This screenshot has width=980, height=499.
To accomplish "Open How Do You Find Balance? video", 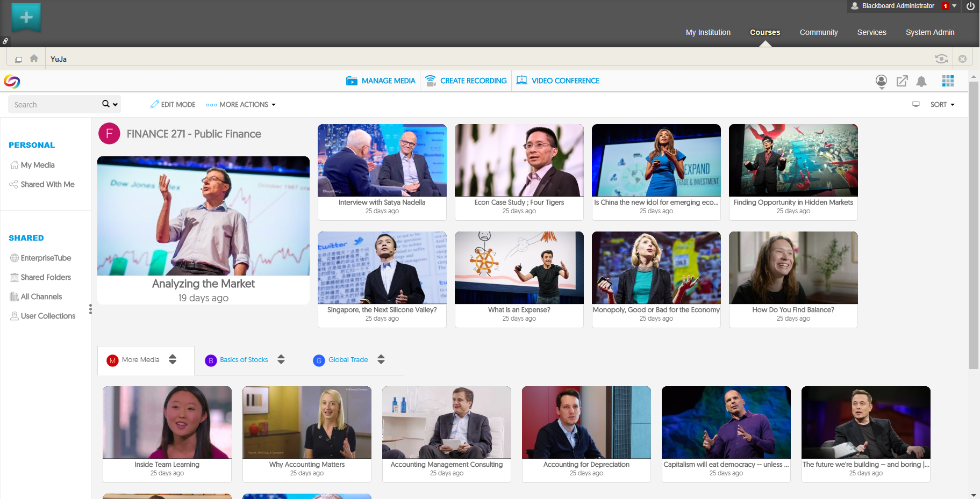I will [793, 279].
